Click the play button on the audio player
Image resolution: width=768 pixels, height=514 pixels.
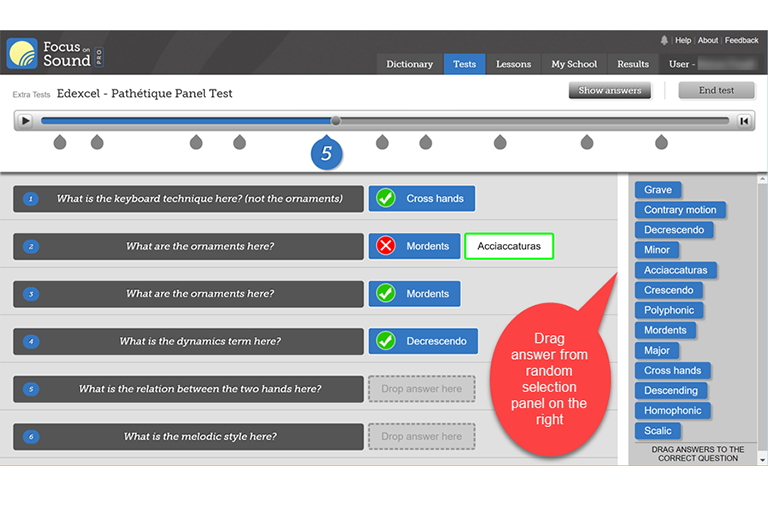coord(26,121)
